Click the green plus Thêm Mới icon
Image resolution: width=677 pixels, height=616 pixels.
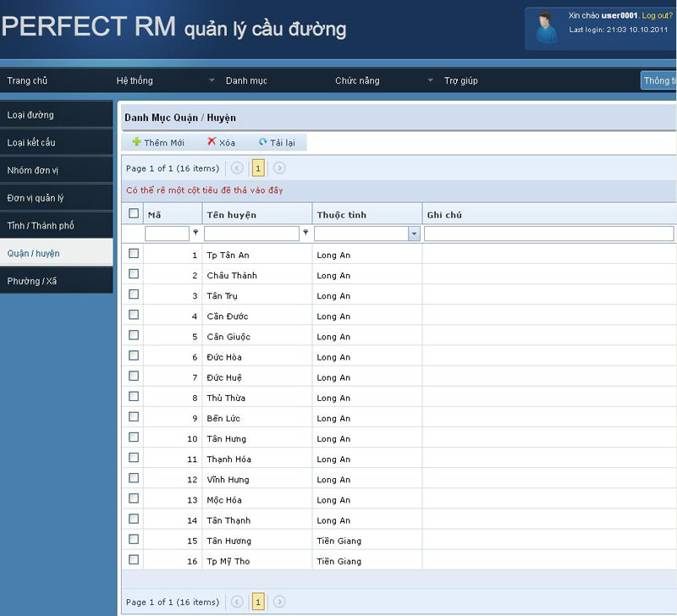coord(136,141)
